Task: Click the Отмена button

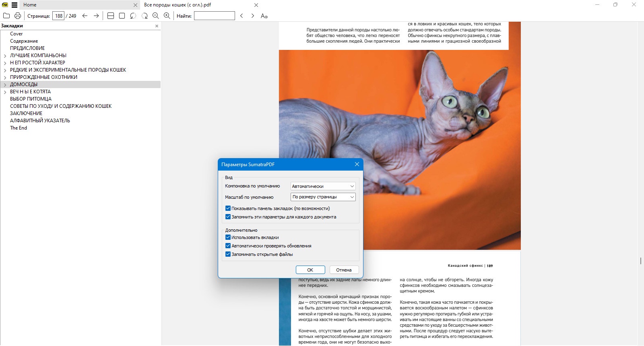Action: click(x=344, y=270)
